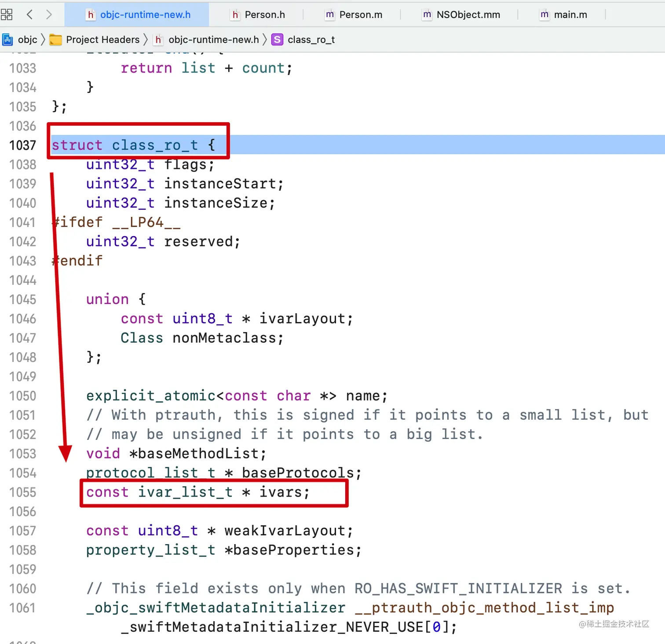Click the 'With ptrauth' comment line
Screen dimensions: 665x644
click(367, 415)
